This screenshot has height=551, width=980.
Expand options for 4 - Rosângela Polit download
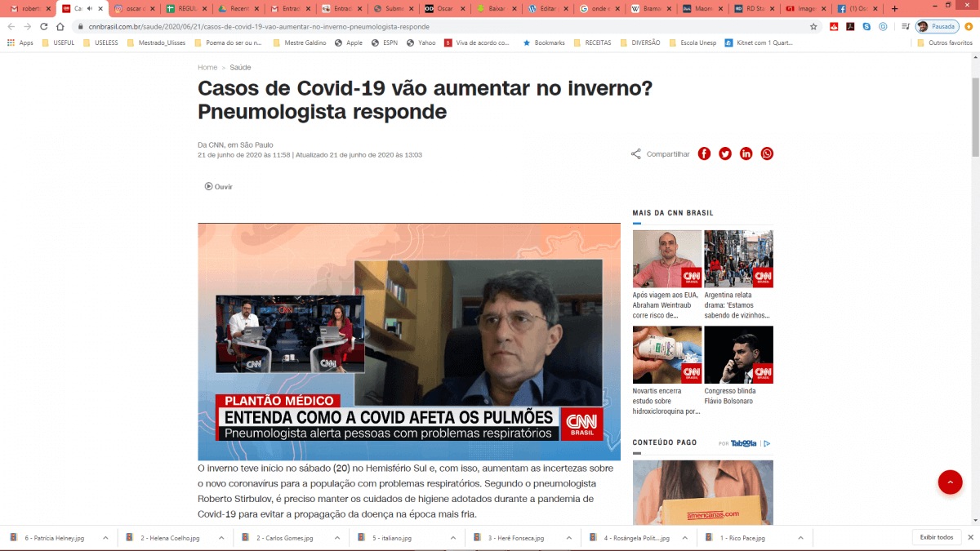(684, 538)
